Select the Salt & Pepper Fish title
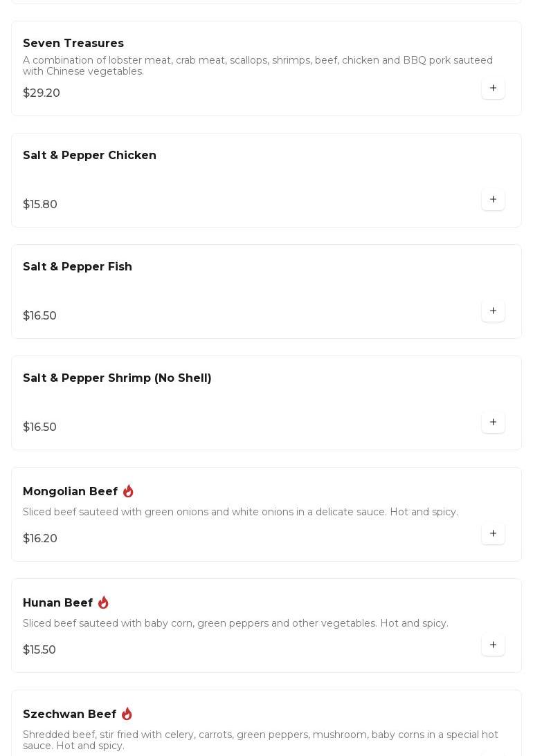Viewport: 533px width, 756px height. pos(78,267)
